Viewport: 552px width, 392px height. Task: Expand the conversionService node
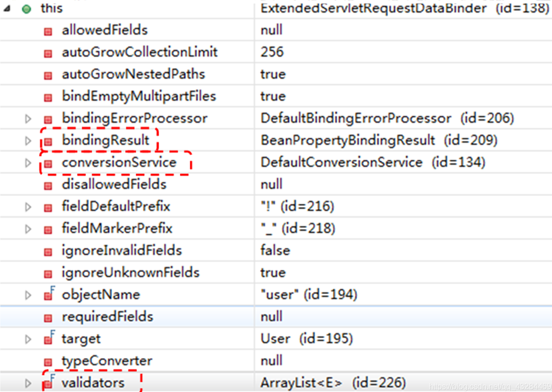(x=28, y=163)
